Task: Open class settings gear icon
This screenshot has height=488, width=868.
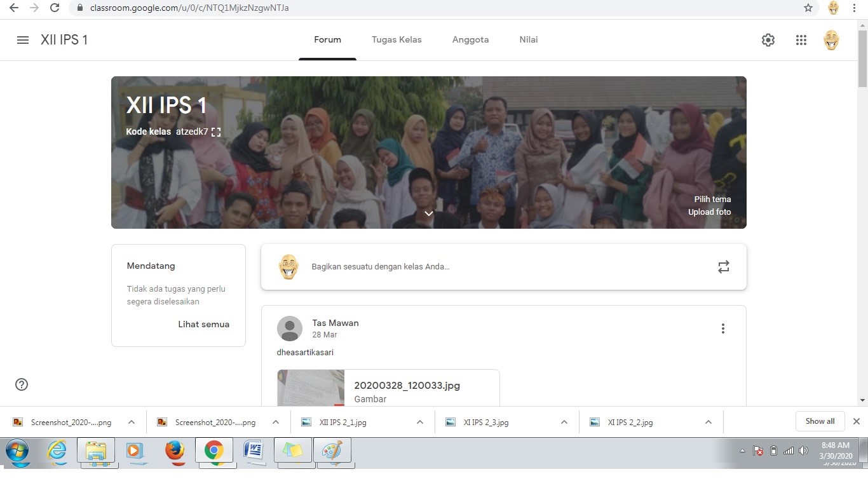Action: point(768,40)
